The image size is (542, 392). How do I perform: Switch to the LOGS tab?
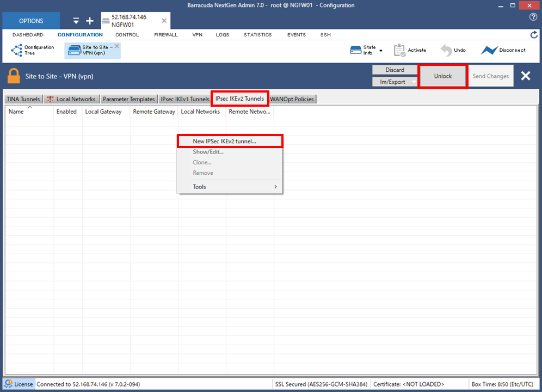coord(223,35)
